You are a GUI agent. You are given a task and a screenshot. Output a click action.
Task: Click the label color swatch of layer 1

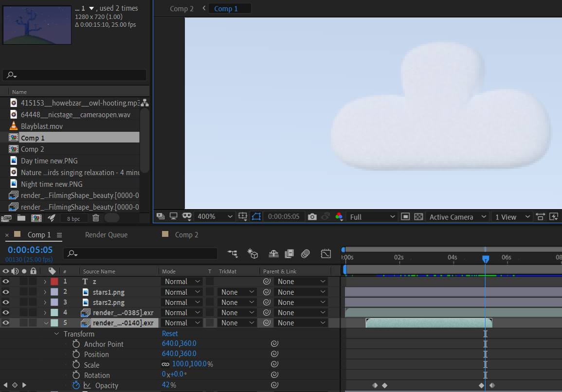[x=54, y=282]
